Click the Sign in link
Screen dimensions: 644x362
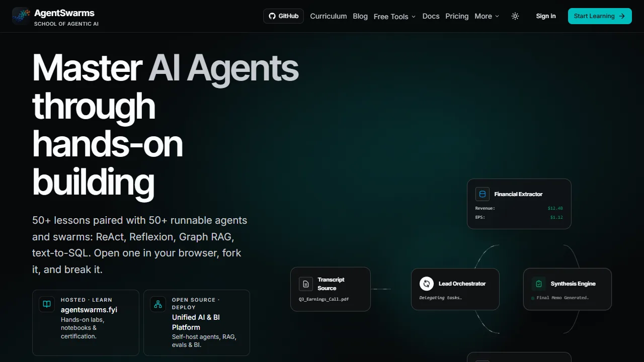[x=546, y=16]
